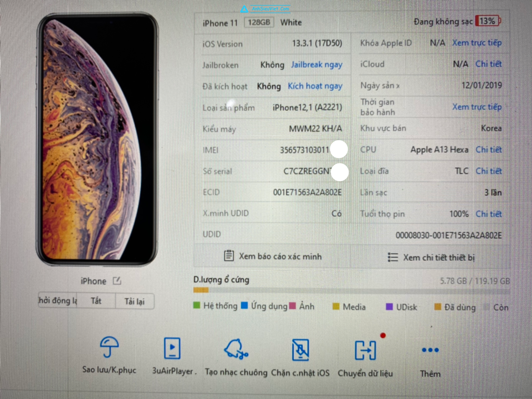Select sales region value Korea

[491, 128]
